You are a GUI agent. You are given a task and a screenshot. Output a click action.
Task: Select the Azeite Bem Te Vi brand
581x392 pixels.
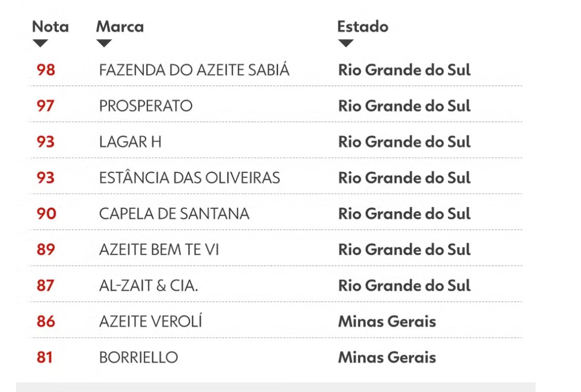[x=159, y=249]
